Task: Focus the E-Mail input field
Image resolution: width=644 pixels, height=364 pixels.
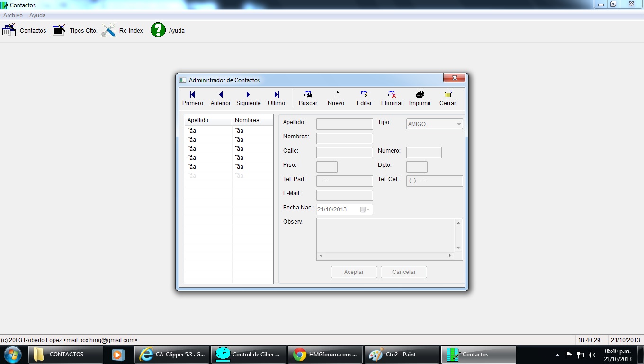Action: 345,195
